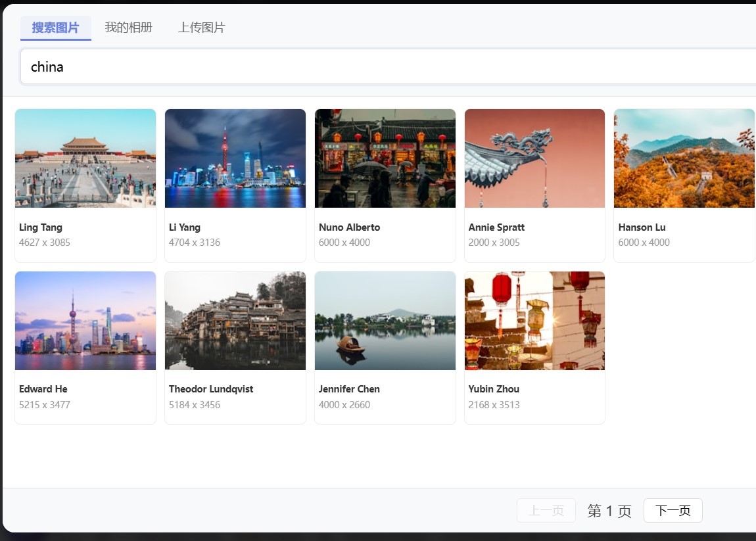Pick Nuno Alberto's rainy street photo
This screenshot has height=541, width=756.
click(x=385, y=158)
